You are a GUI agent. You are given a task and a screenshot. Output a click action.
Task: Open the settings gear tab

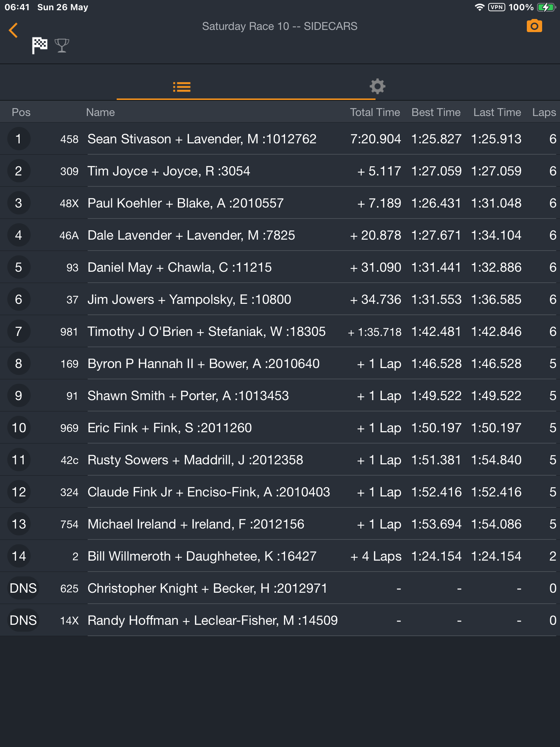tap(377, 86)
